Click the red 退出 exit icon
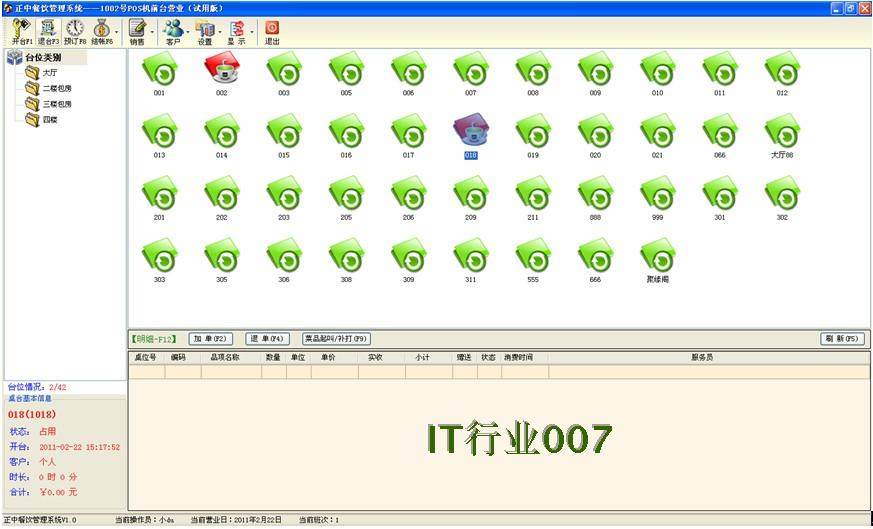The width and height of the screenshot is (873, 529). 271,29
